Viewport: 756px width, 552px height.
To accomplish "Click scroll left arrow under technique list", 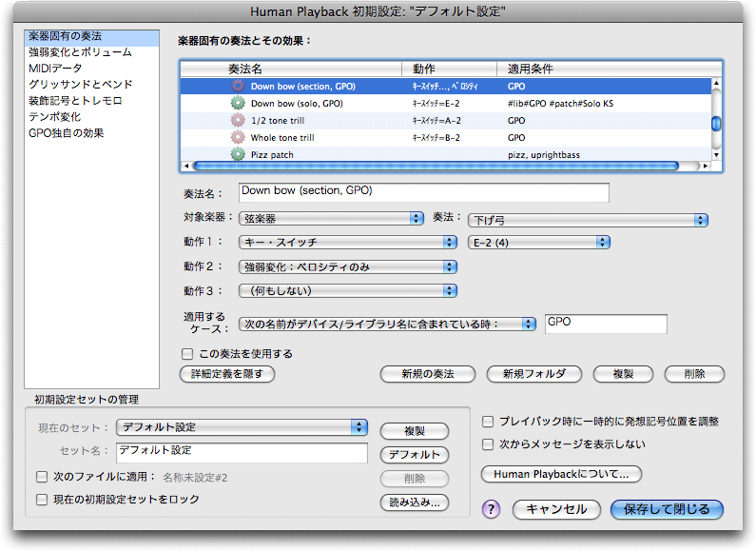I will (x=186, y=166).
